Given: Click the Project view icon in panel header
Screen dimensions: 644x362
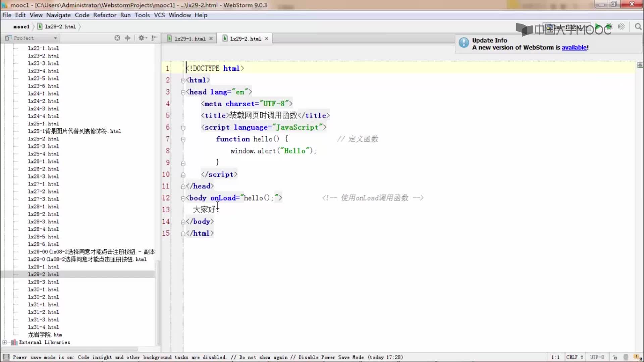Looking at the screenshot, I should pos(8,38).
